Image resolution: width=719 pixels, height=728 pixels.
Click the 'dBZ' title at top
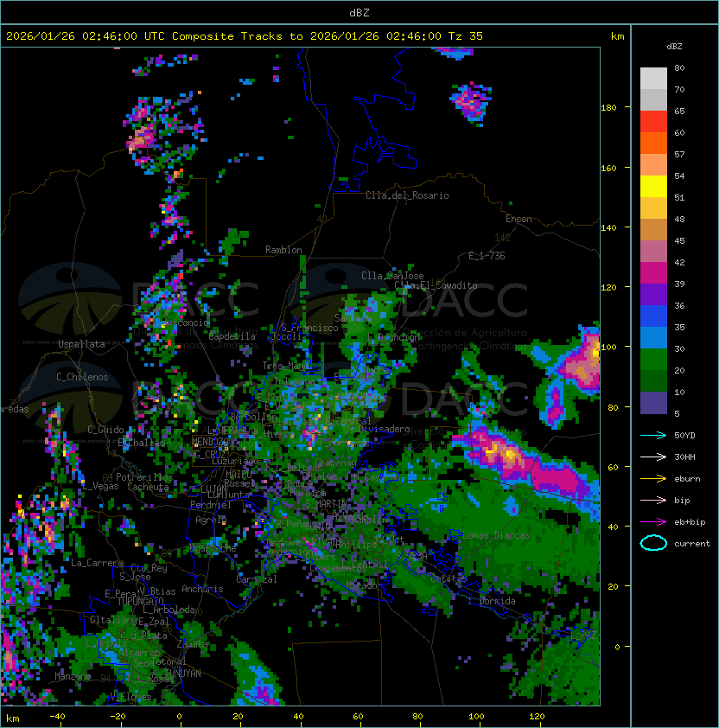pyautogui.click(x=359, y=12)
